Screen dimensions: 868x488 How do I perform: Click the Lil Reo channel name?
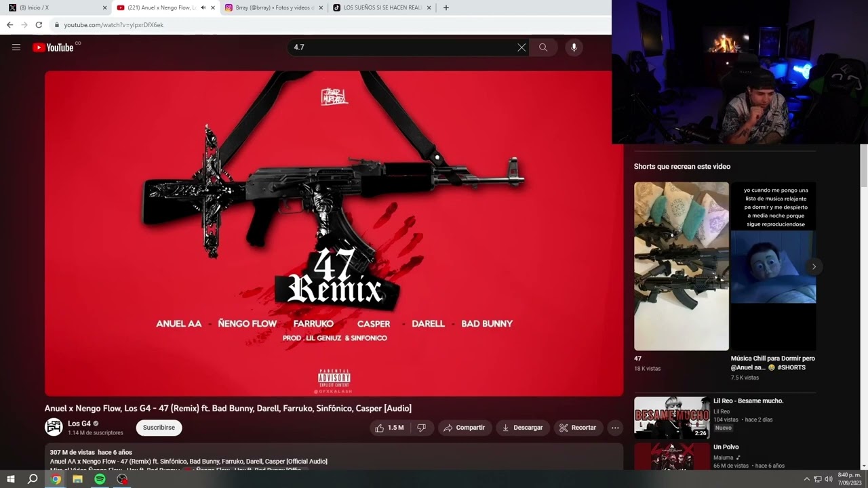pos(722,411)
